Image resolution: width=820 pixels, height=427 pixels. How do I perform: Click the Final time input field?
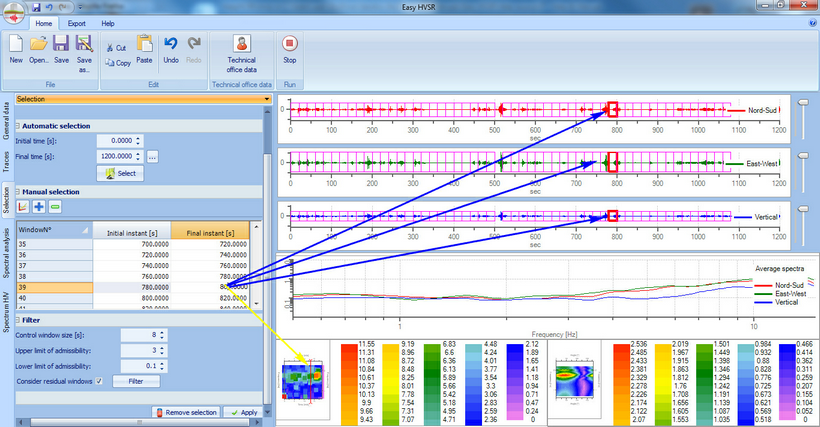(116, 156)
